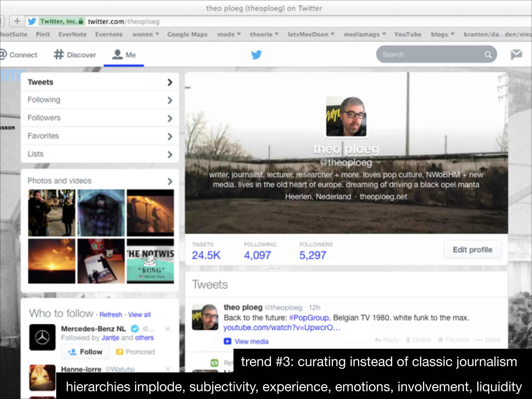Image resolution: width=532 pixels, height=399 pixels.
Task: Click the Promoted arrow icon
Action: click(119, 352)
